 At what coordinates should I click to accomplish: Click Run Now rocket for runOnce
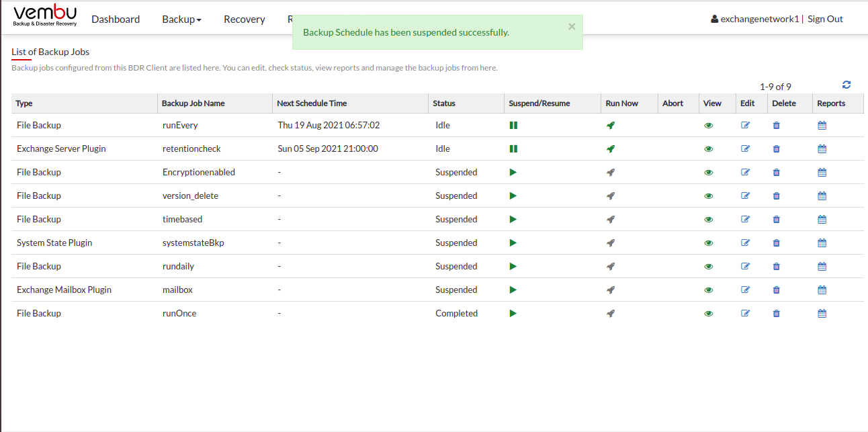pyautogui.click(x=611, y=313)
